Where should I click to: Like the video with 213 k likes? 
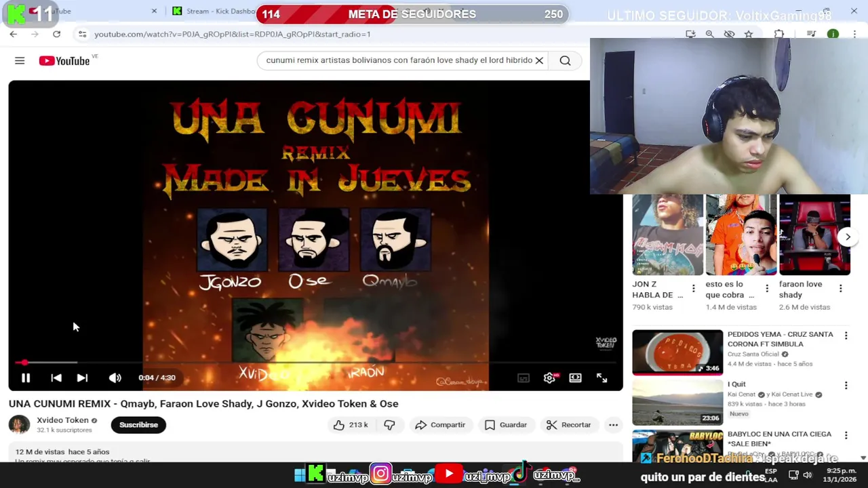tap(350, 425)
